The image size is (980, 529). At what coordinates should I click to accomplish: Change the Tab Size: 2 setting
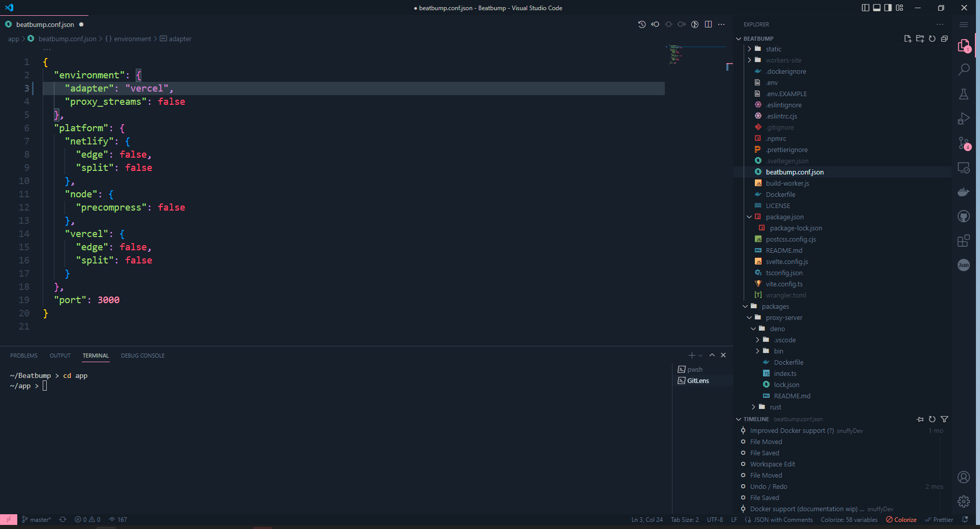685,519
